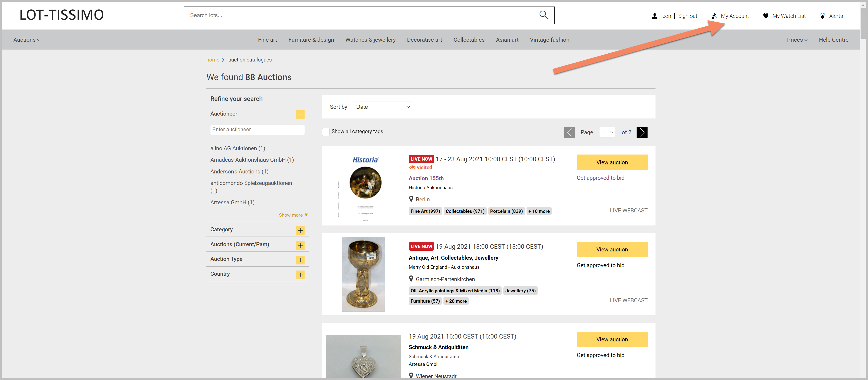Open Watches & jewellery category
The height and width of the screenshot is (380, 868).
point(370,40)
